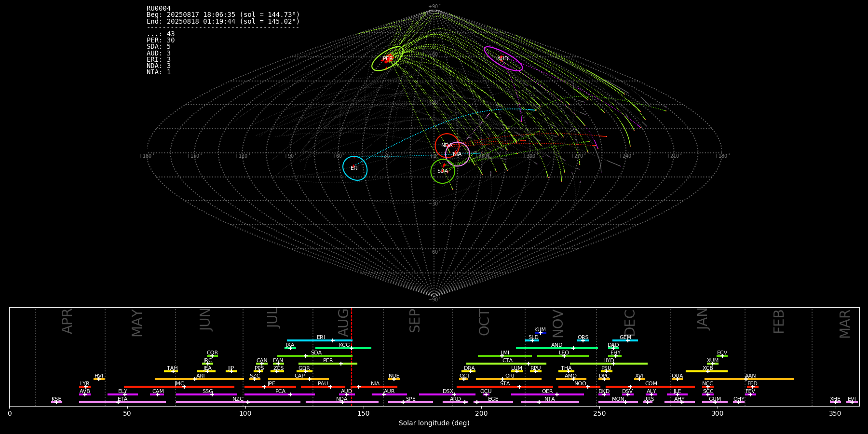Click the AUR shower label in timeline

click(389, 392)
